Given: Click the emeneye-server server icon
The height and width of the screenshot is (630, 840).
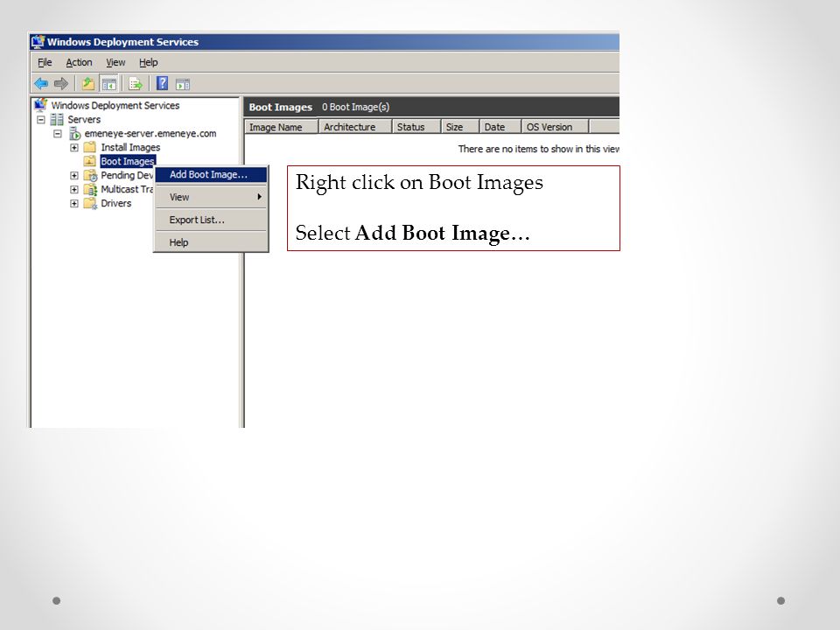Looking at the screenshot, I should (75, 133).
